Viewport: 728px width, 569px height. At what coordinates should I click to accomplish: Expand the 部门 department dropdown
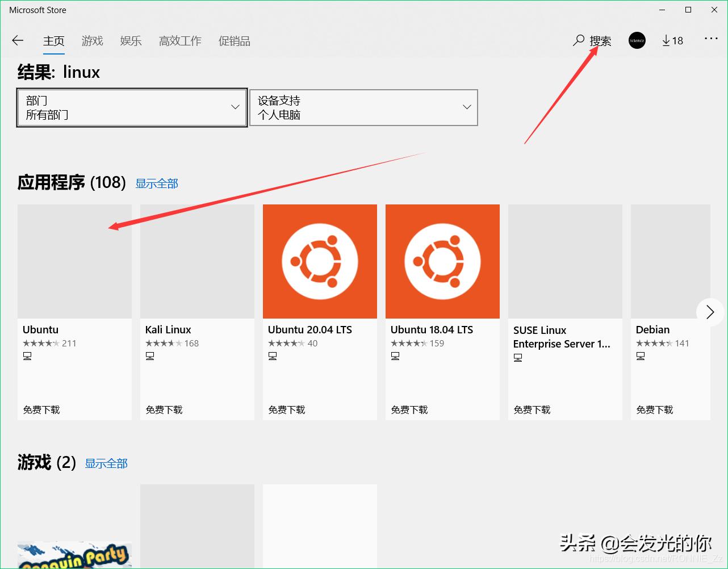132,107
